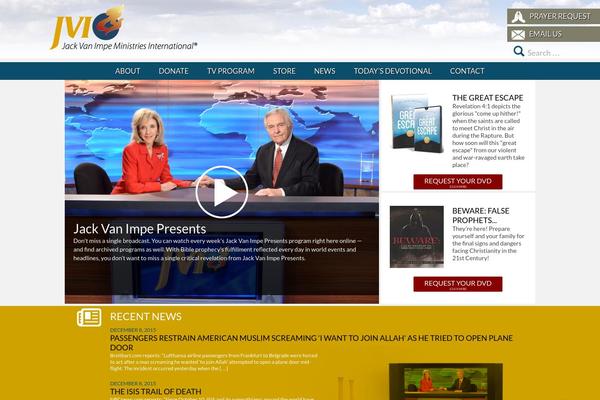600x400 pixels.
Task: Open the About menu item
Action: point(127,71)
